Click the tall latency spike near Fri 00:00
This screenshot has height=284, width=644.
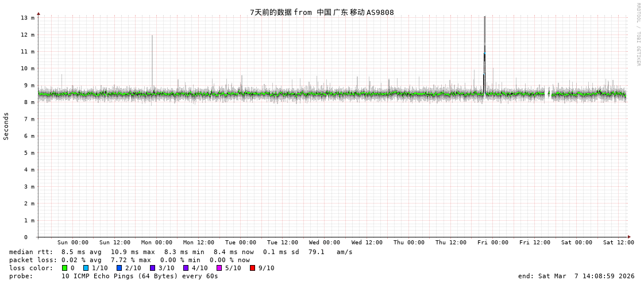[484, 52]
